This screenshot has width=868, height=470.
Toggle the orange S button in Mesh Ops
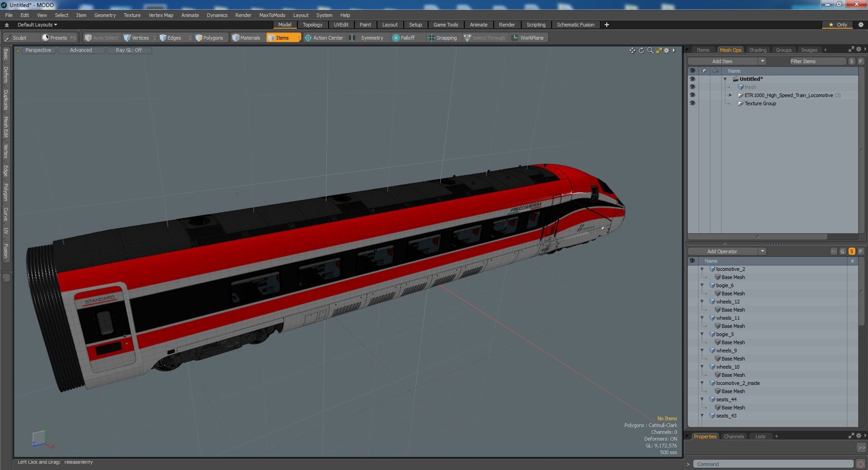tap(851, 252)
